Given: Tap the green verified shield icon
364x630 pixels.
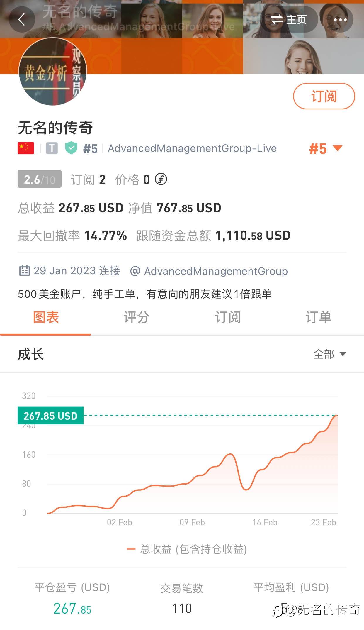Looking at the screenshot, I should tap(71, 148).
